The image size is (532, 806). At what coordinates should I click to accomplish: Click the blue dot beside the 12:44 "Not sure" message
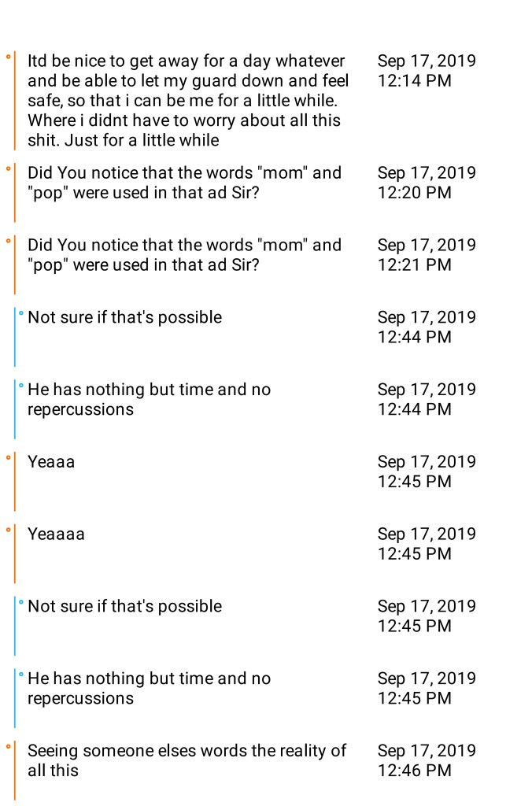coord(20,313)
